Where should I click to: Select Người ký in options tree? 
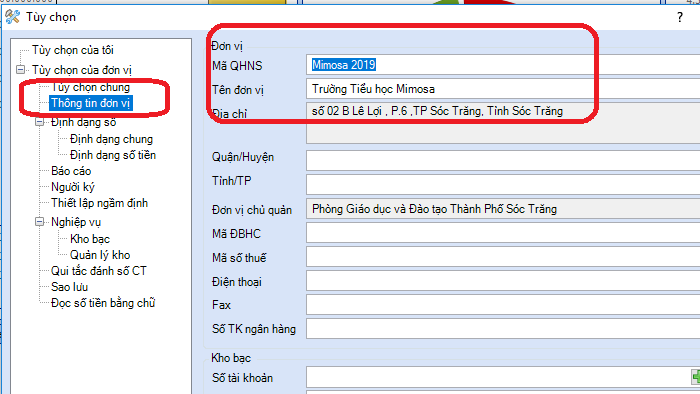(73, 187)
